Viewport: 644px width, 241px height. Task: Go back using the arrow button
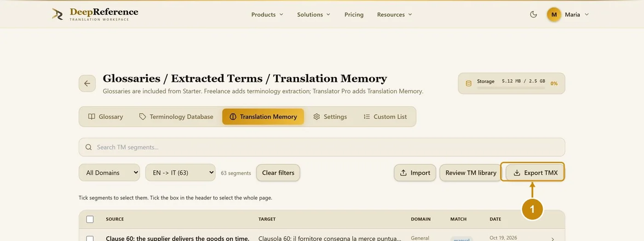coord(87,83)
